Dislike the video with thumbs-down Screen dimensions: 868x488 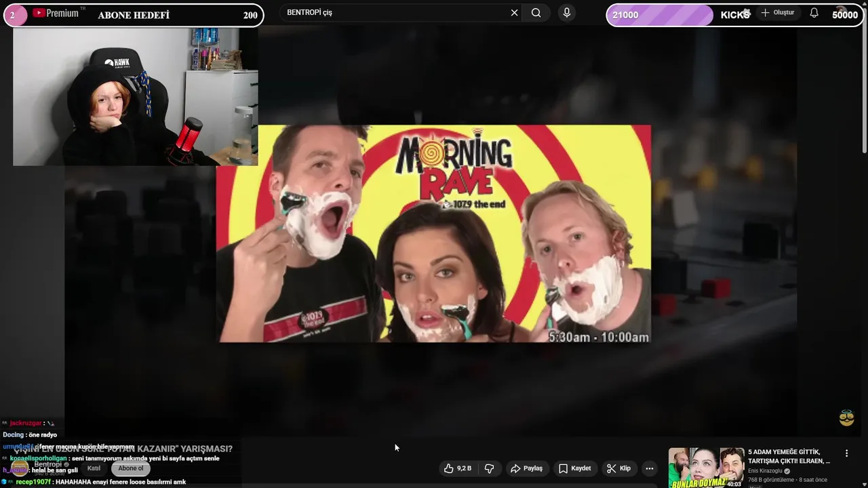(489, 468)
